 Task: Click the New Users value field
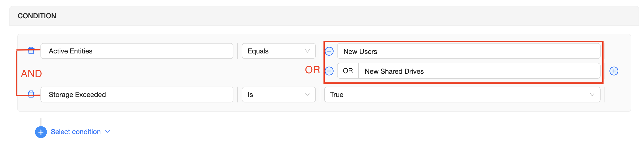[x=468, y=51]
